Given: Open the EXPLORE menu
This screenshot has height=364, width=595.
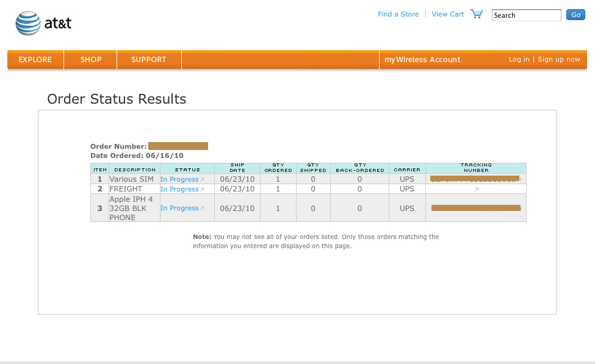Looking at the screenshot, I should coord(35,60).
